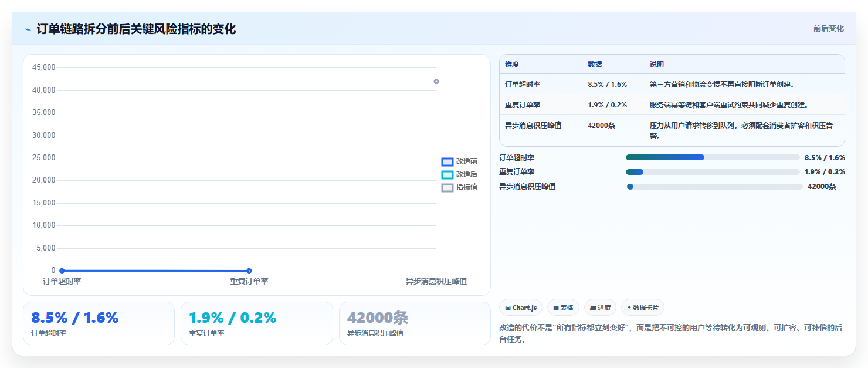Click the 数据 column header
The height and width of the screenshot is (368, 868).
point(595,65)
